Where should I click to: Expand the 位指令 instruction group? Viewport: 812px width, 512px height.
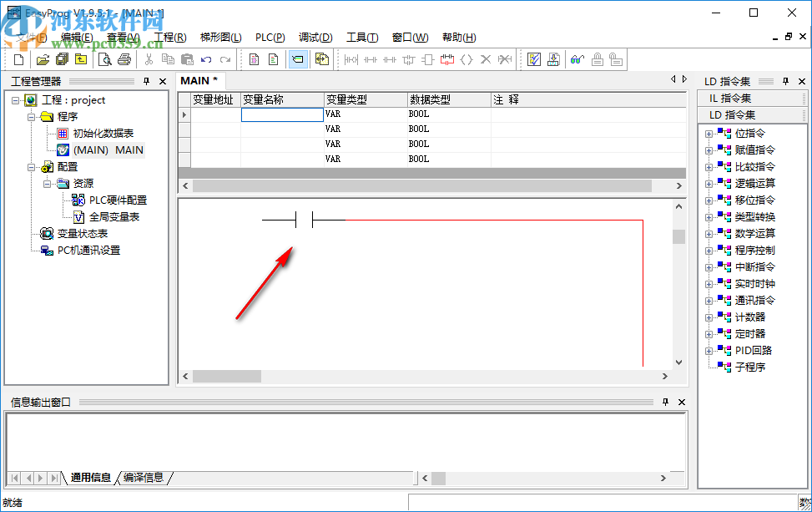point(709,134)
